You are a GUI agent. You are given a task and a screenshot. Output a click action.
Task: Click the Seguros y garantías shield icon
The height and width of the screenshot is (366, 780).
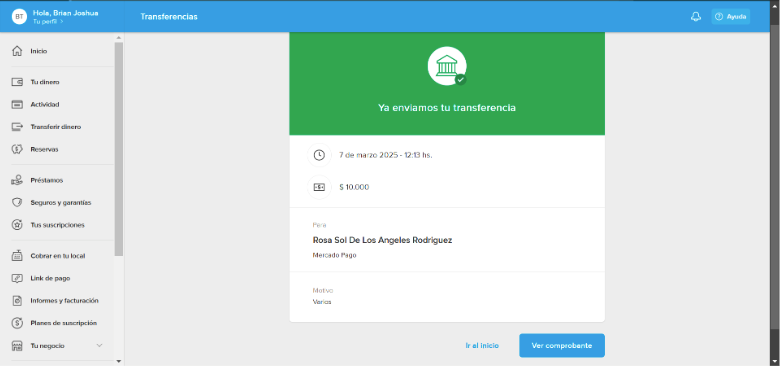point(17,202)
